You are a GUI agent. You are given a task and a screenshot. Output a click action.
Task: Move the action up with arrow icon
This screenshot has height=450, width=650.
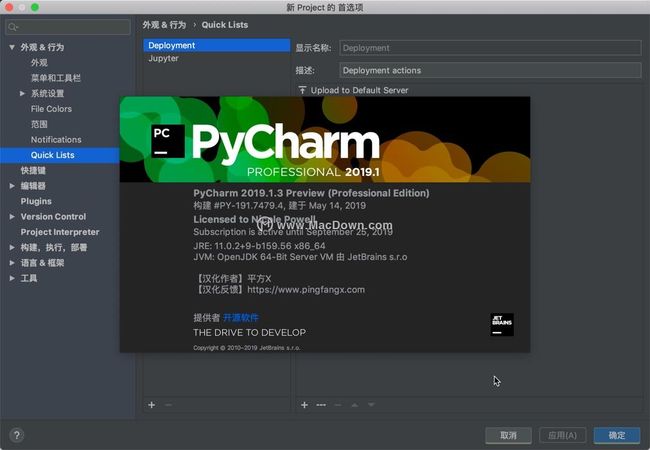pyautogui.click(x=354, y=405)
